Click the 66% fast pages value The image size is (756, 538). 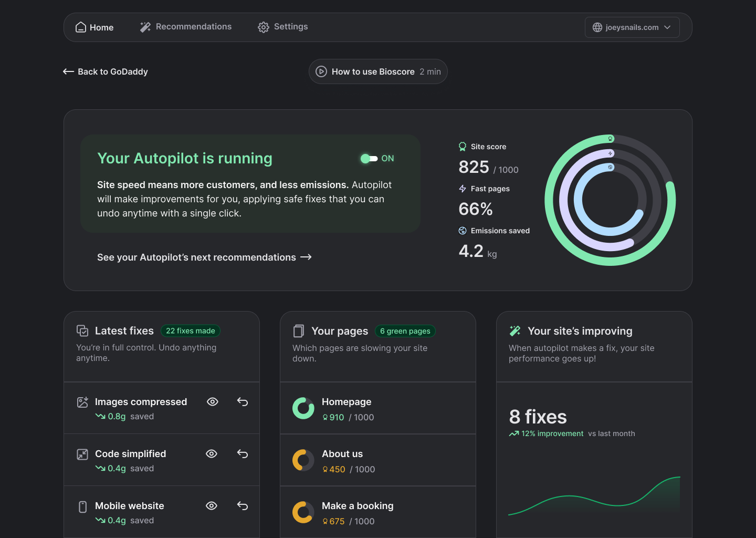pos(476,209)
